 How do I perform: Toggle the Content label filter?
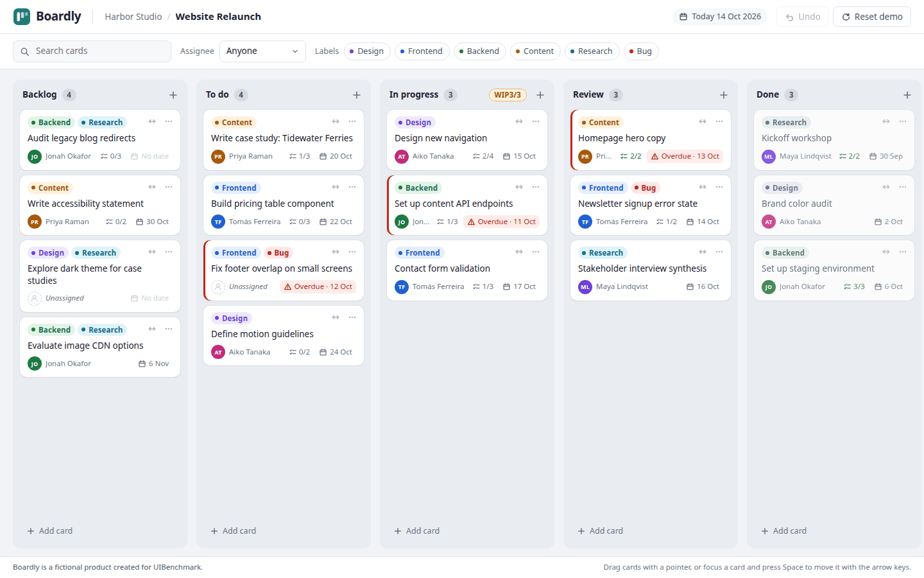pyautogui.click(x=535, y=51)
